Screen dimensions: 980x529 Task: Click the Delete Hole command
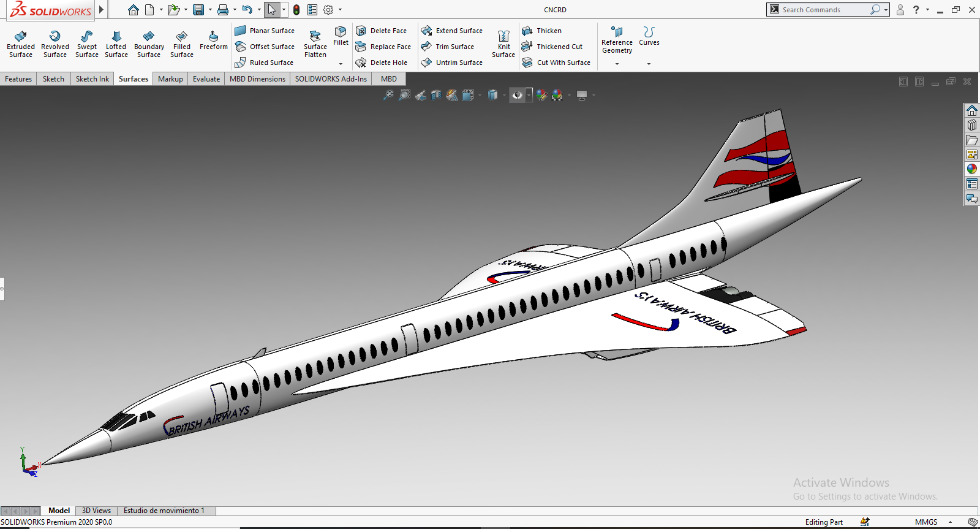(x=381, y=63)
